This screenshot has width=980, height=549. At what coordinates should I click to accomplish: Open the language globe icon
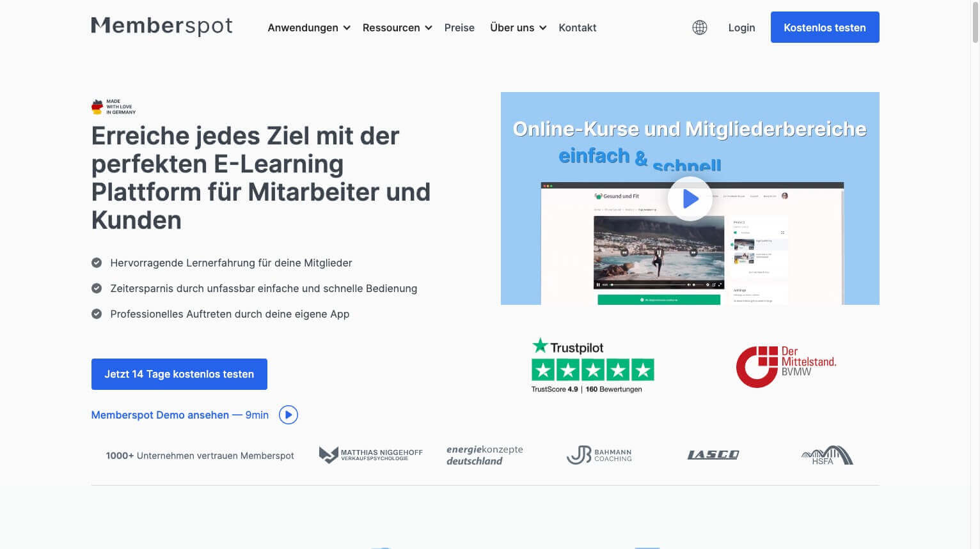(700, 27)
